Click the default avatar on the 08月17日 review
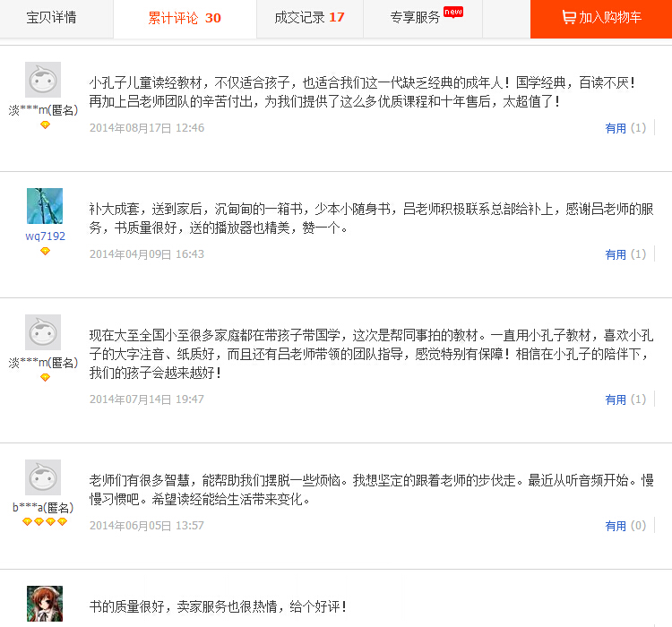The height and width of the screenshot is (627, 672). tap(43, 80)
